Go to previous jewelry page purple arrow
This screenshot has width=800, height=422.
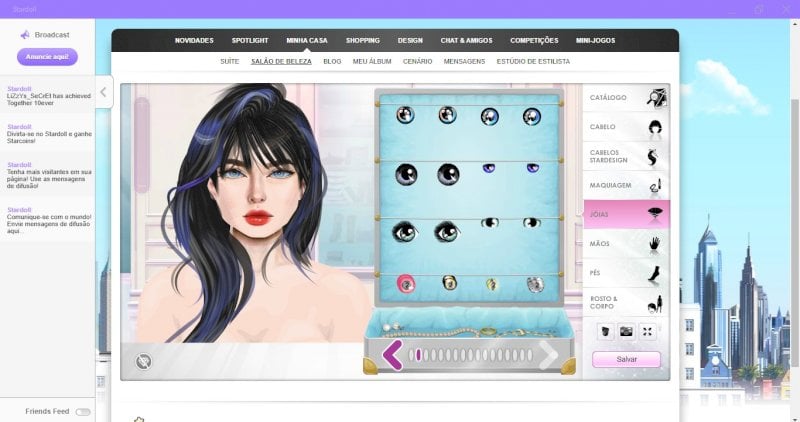click(392, 355)
